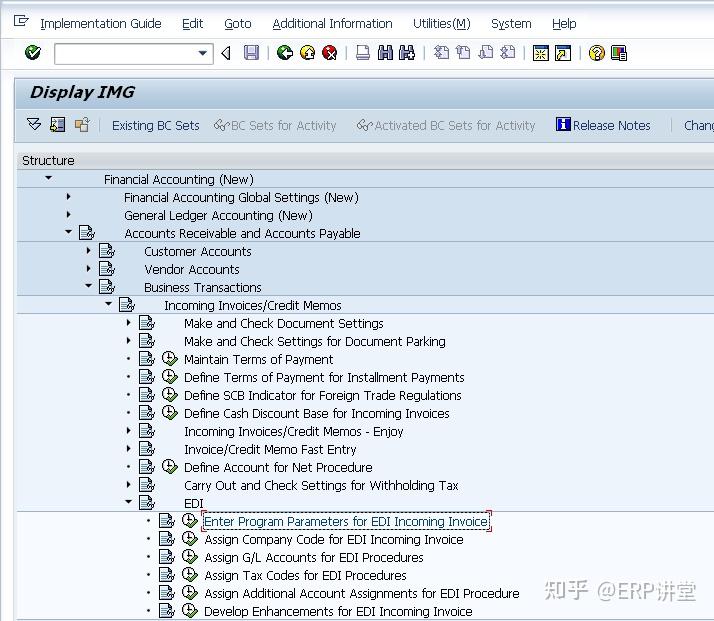
Task: Click the green Back arrow icon
Action: (285, 53)
